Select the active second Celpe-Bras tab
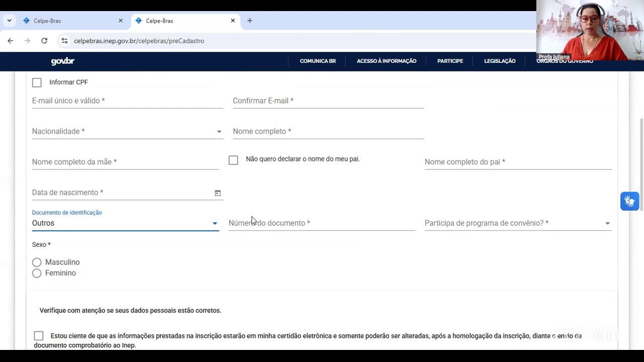Viewport: 644px width, 362px height. [185, 21]
